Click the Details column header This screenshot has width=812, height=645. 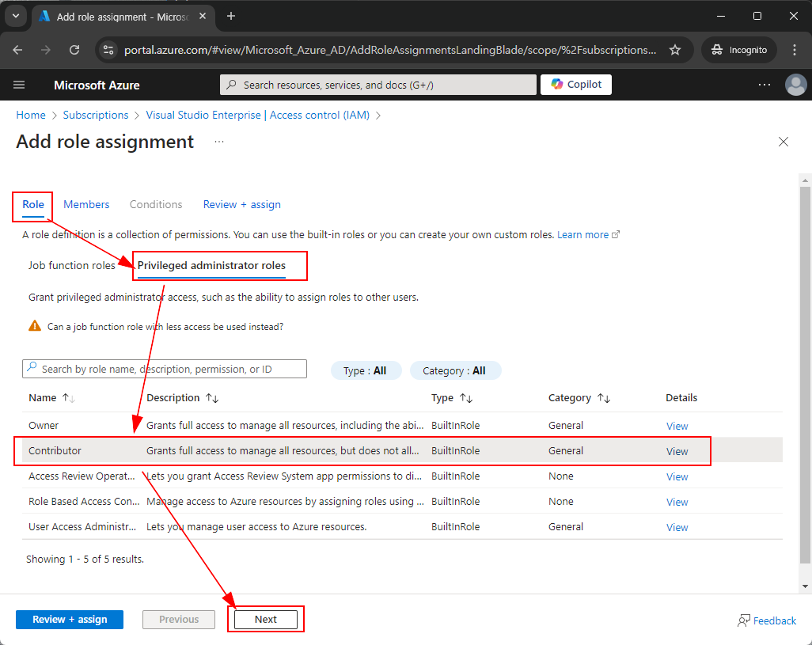[x=681, y=397]
